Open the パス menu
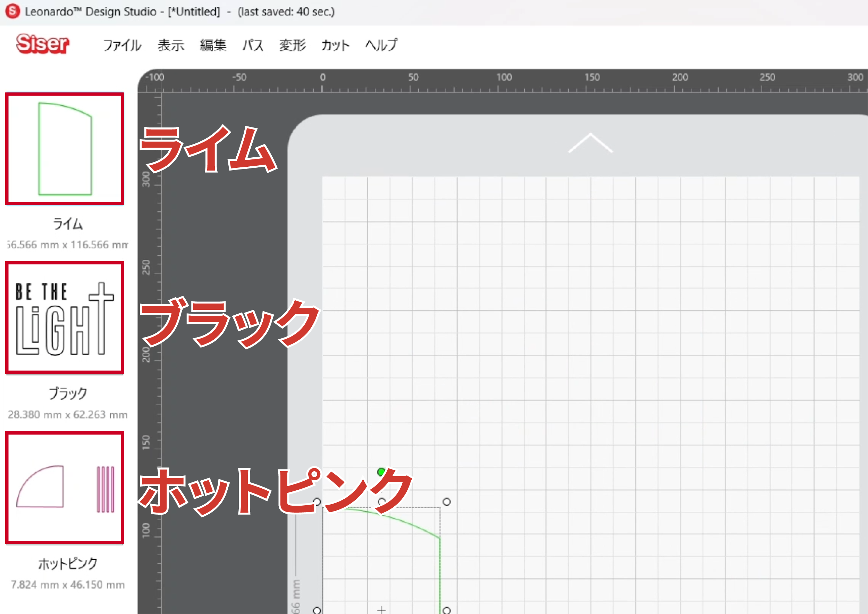Image resolution: width=868 pixels, height=614 pixels. [x=253, y=45]
